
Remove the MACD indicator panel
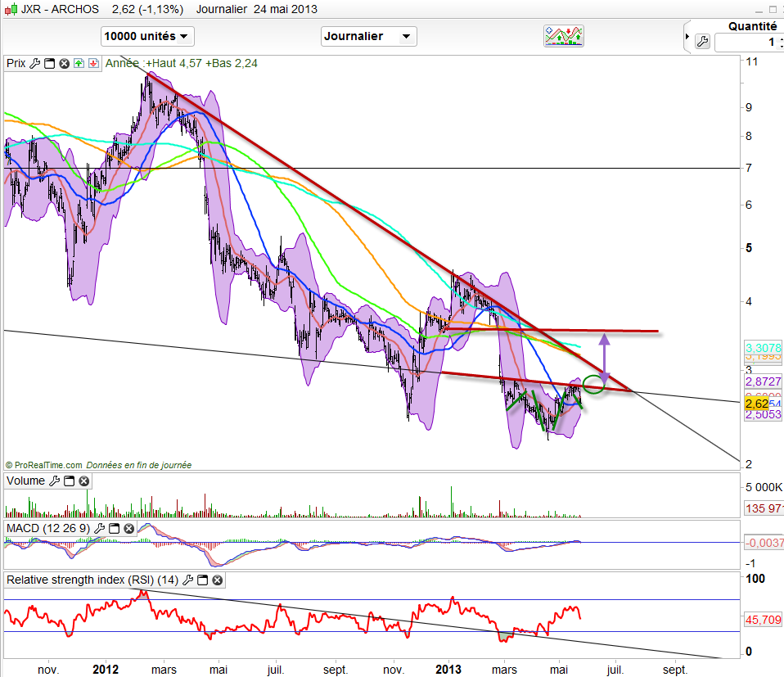click(x=128, y=529)
